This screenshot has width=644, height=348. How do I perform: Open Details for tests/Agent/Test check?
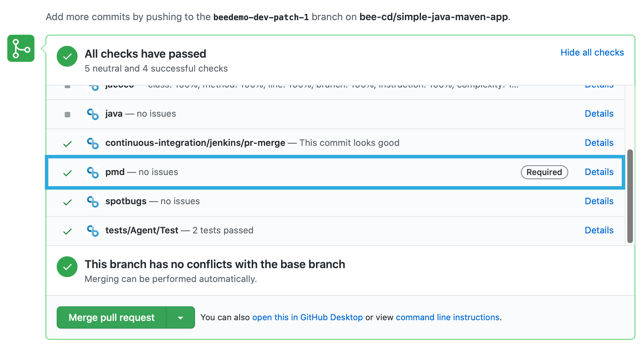599,230
